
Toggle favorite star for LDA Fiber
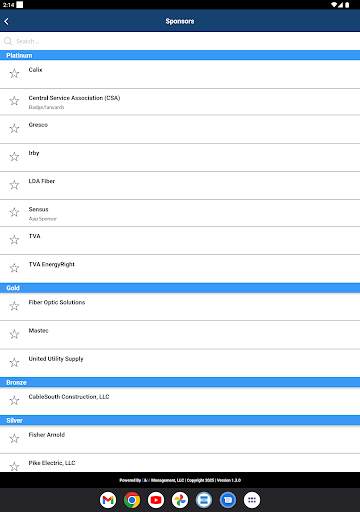(x=14, y=185)
